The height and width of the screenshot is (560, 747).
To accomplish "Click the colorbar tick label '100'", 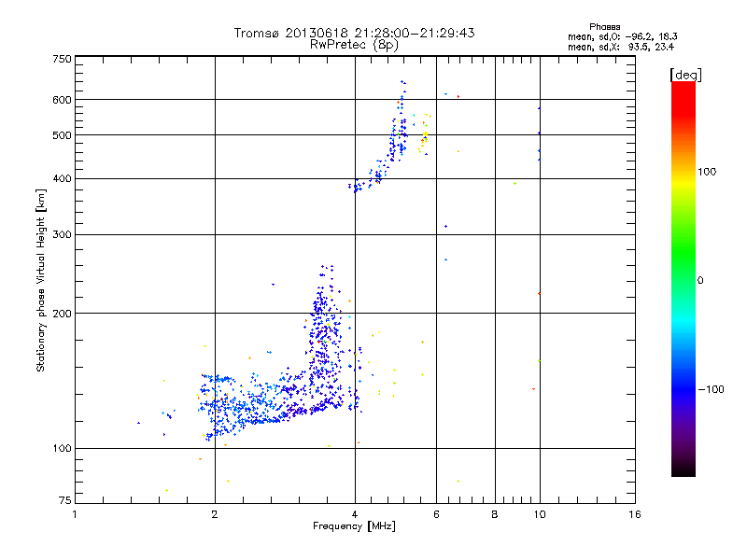I will 707,172.
